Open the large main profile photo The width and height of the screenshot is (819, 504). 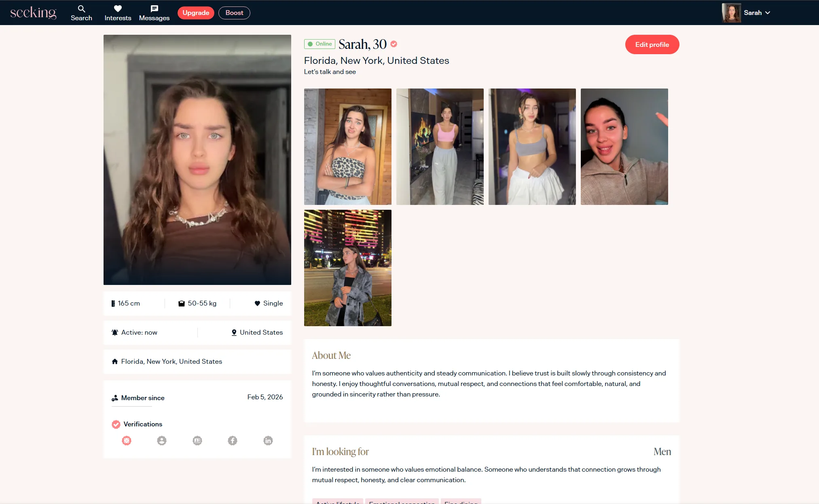point(197,160)
